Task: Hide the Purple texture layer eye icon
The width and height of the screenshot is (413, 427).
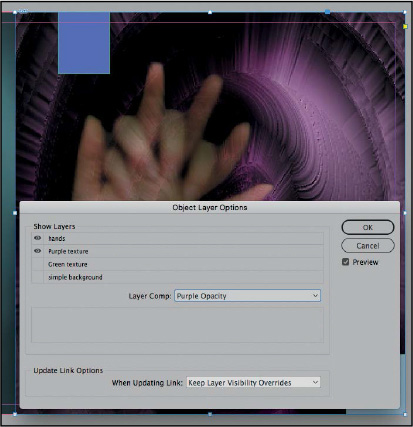Action: [x=38, y=251]
